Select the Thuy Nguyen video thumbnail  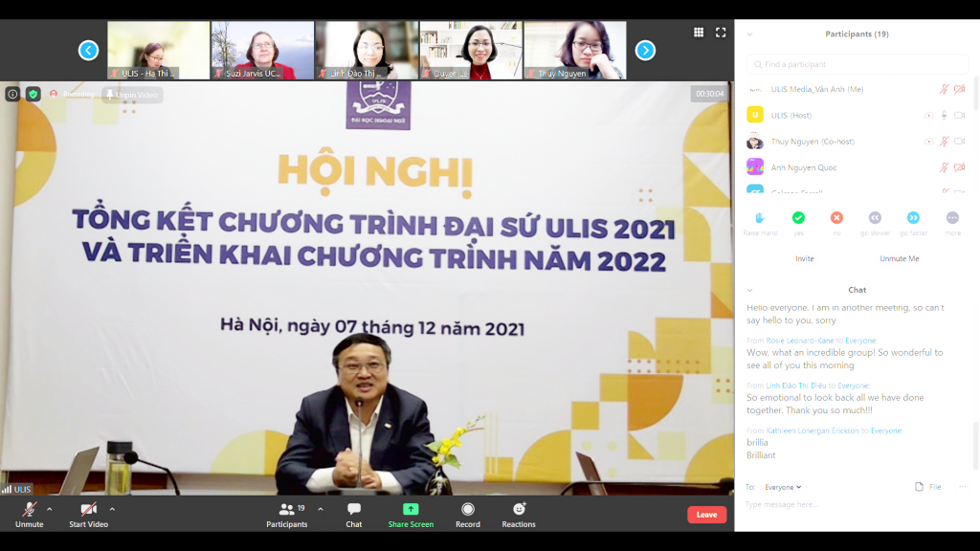tap(575, 50)
